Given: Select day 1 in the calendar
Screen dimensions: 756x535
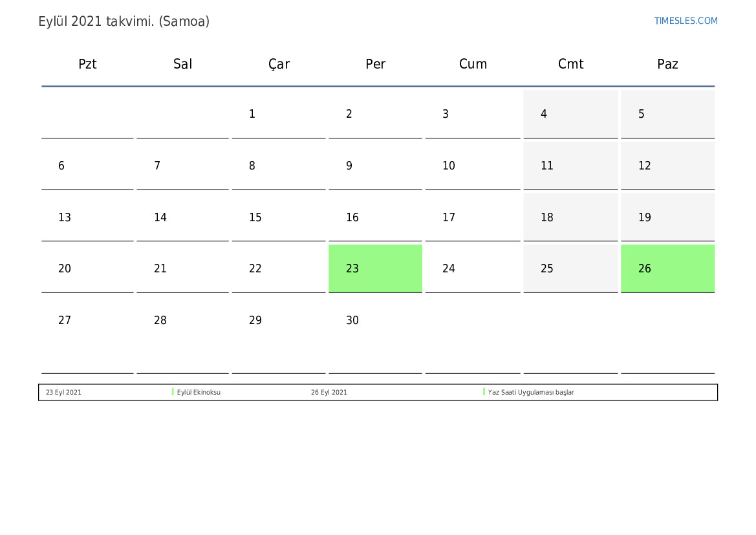Looking at the screenshot, I should 278,115.
